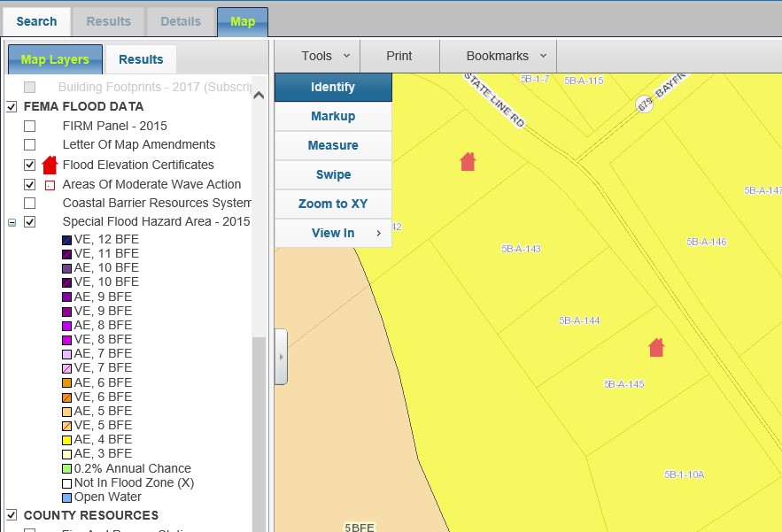This screenshot has height=532, width=782.
Task: Open the Results tab beside Map Layers
Action: (141, 59)
